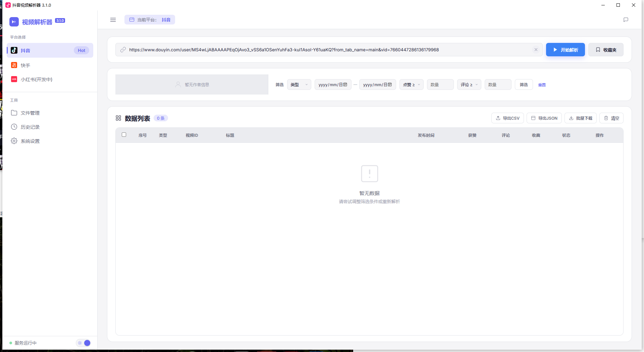Click the 开始解析 button
Screen dimensions: 644x352
565,50
